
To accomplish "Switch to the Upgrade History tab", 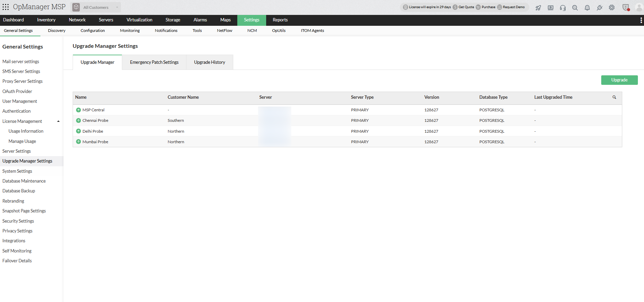I will (209, 62).
